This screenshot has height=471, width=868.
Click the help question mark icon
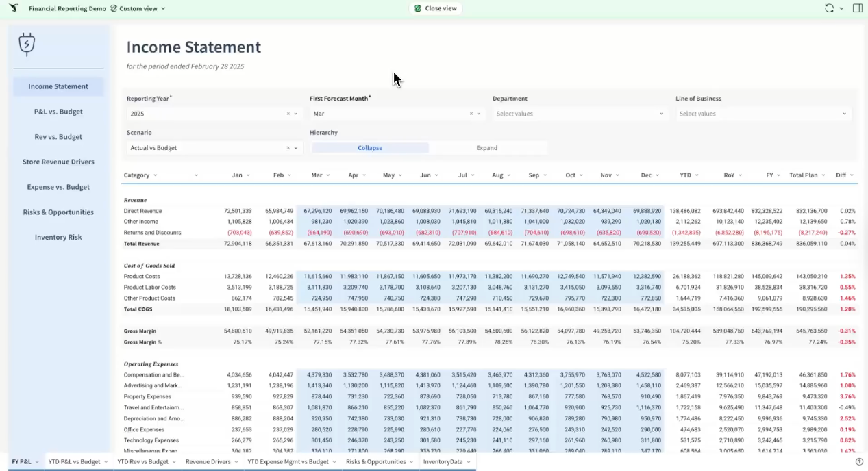pyautogui.click(x=859, y=462)
